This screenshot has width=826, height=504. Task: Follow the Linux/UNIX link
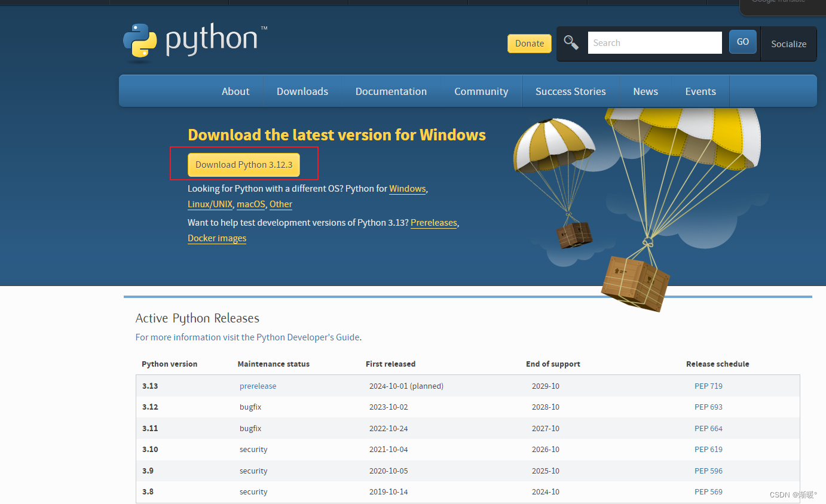pos(210,204)
